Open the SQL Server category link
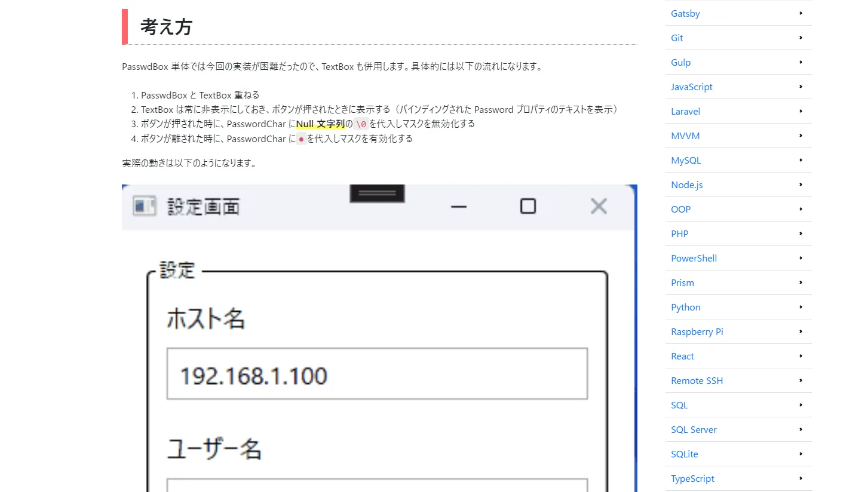The width and height of the screenshot is (868, 492). (694, 429)
